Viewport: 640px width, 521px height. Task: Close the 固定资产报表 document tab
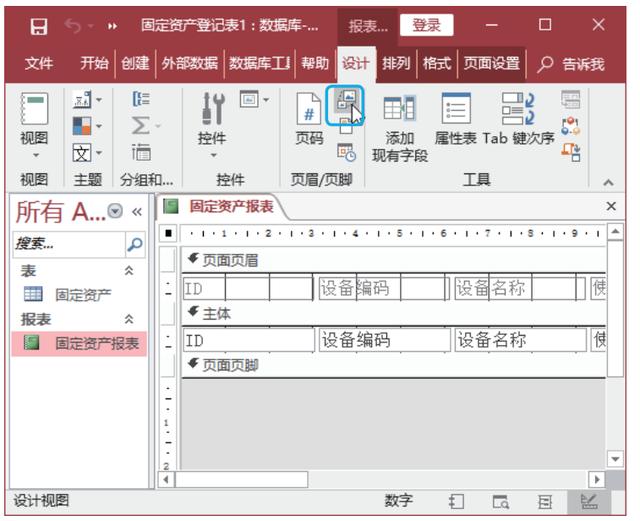(x=611, y=207)
